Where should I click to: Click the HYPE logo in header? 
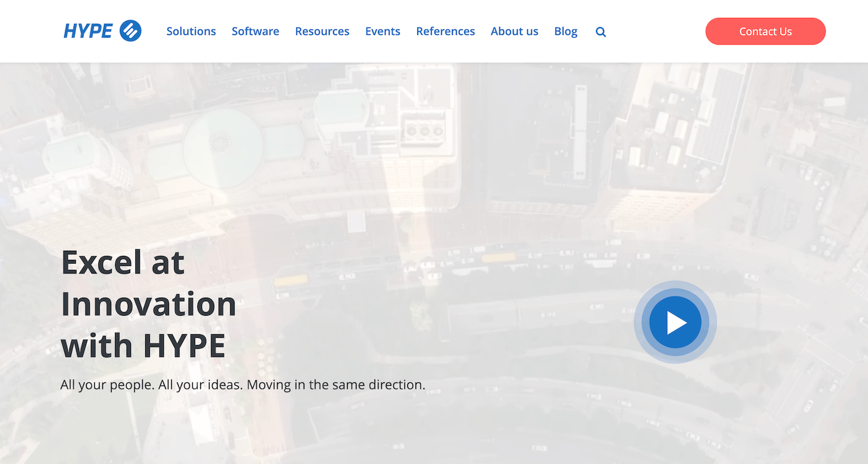tap(102, 31)
